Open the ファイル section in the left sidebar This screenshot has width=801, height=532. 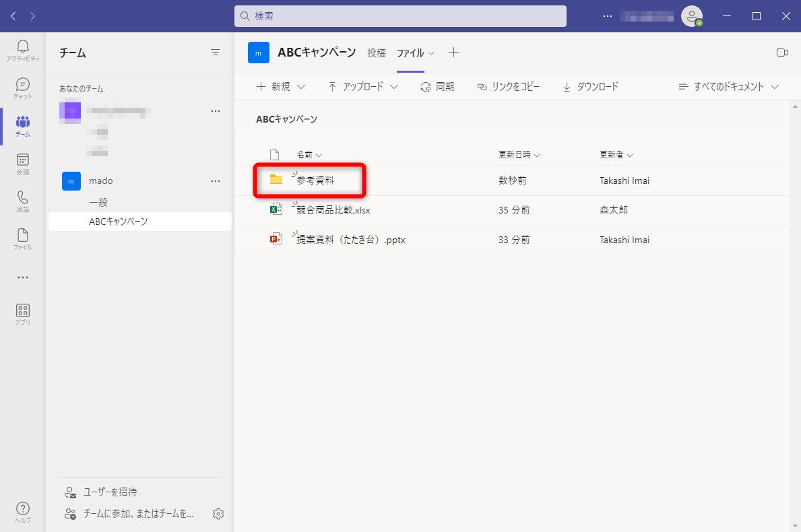(x=22, y=238)
